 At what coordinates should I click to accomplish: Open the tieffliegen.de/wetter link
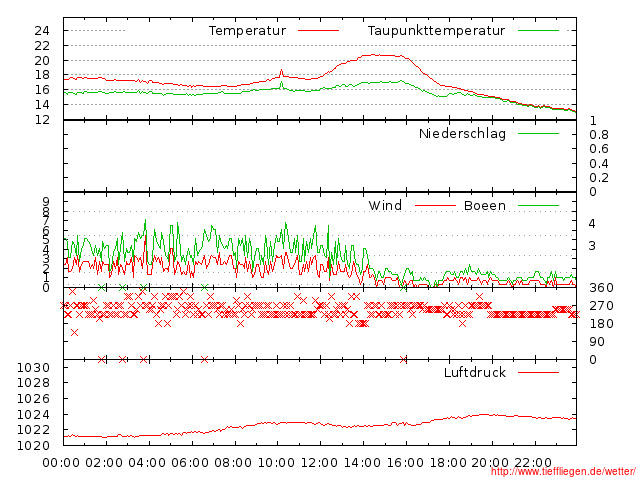point(563,472)
